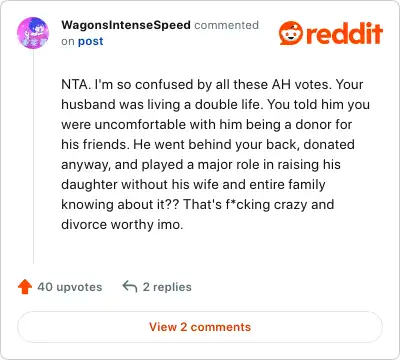Click the reply arrow icon

(130, 287)
